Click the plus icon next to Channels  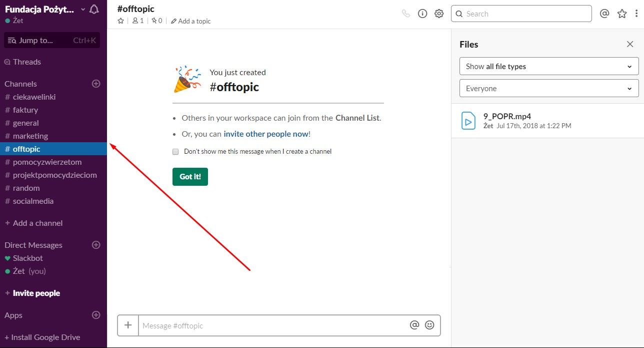click(96, 84)
